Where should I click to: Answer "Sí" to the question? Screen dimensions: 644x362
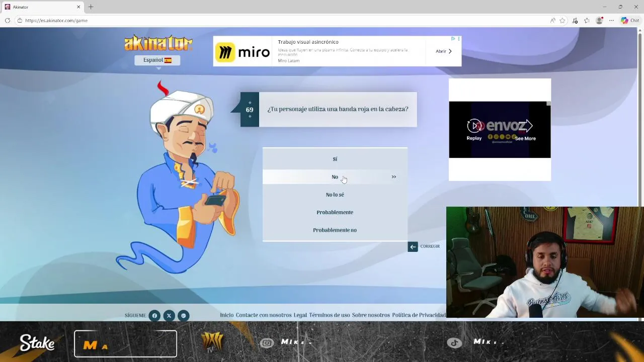[x=335, y=159]
